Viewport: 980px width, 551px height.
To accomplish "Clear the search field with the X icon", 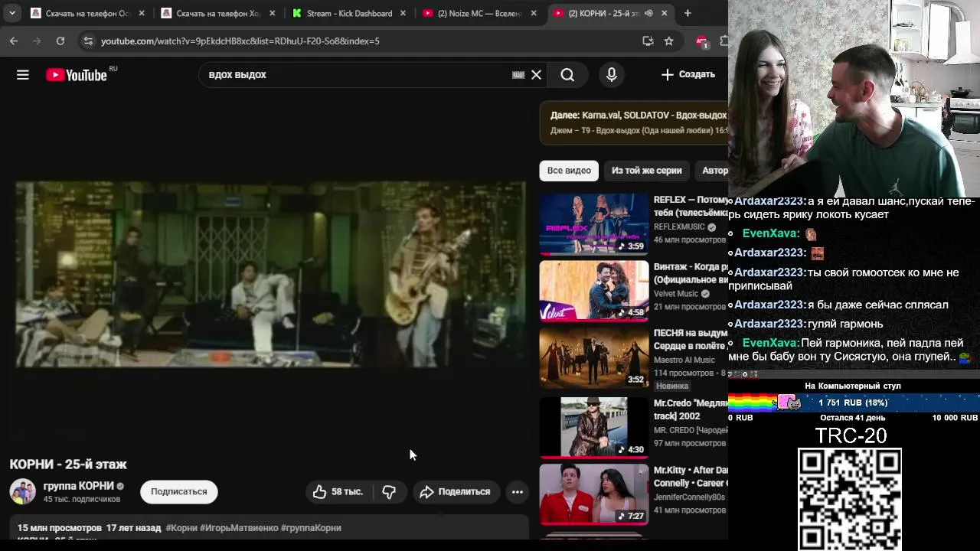I will 536,74.
